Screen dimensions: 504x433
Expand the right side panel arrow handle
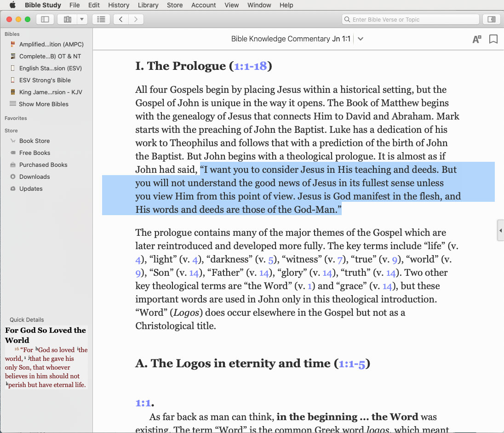coord(501,230)
